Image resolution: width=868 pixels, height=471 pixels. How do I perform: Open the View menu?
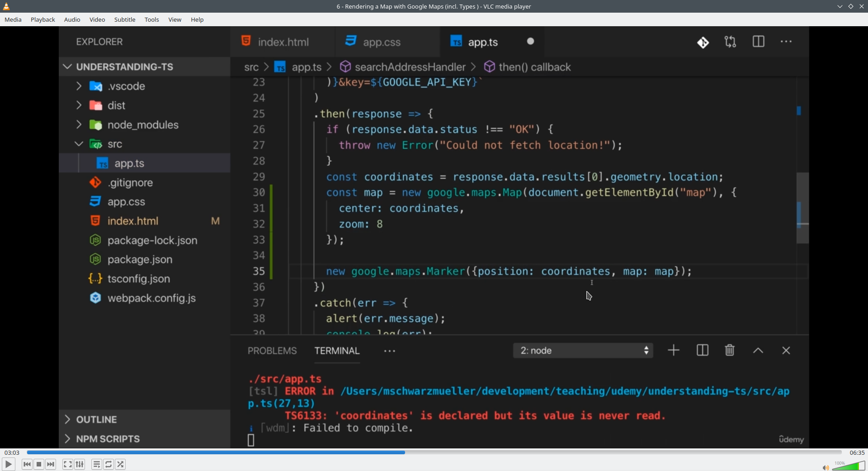click(x=175, y=19)
